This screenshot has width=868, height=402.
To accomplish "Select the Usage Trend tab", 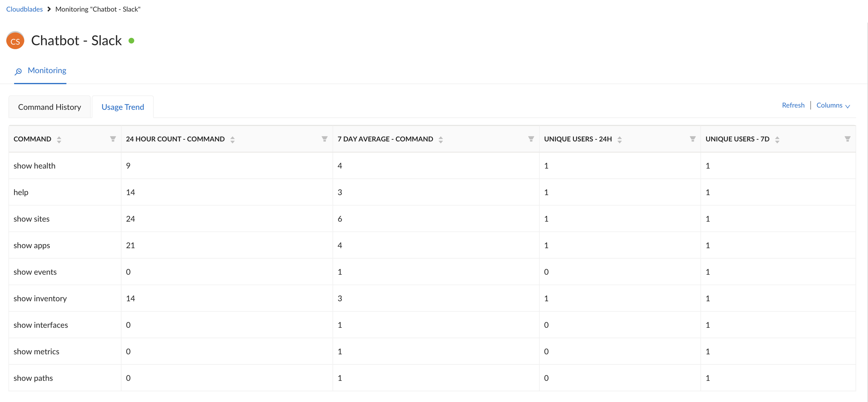I will pyautogui.click(x=123, y=107).
